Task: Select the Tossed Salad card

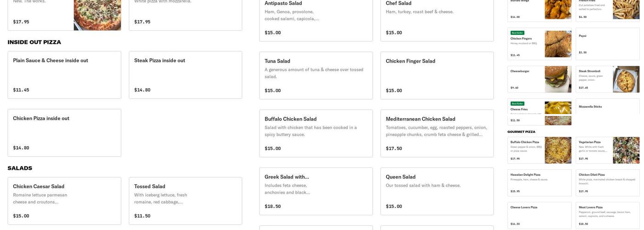Action: point(185,201)
